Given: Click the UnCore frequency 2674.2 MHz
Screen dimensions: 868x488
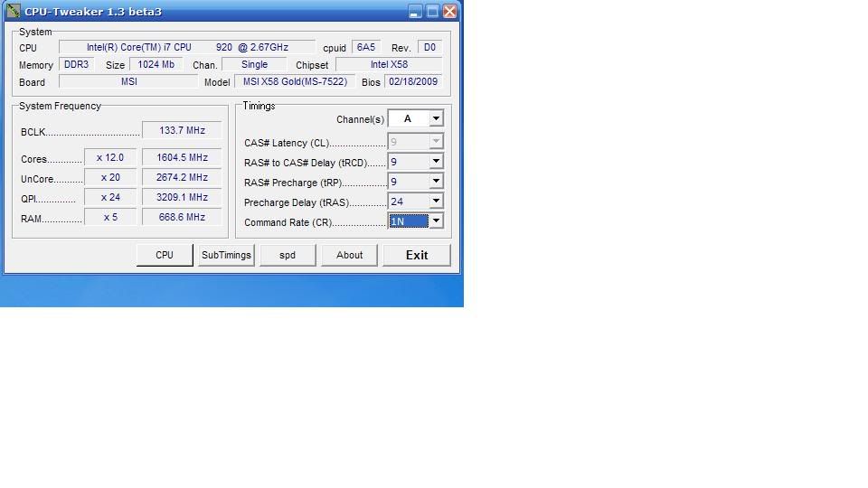Looking at the screenshot, I should click(182, 178).
